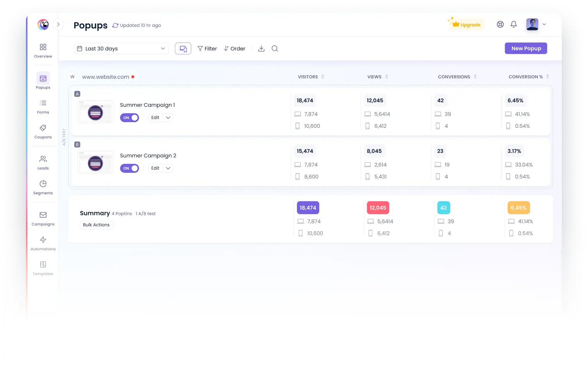Open the Filter options

tap(207, 48)
